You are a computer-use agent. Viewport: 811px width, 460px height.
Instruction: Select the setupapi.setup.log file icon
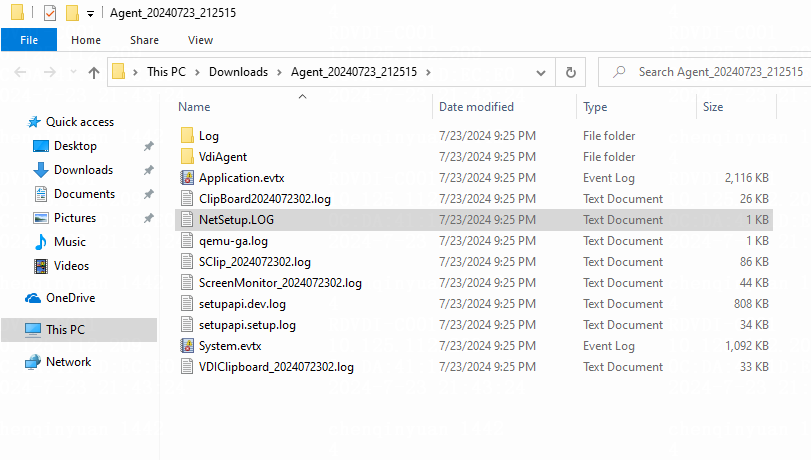tap(187, 325)
